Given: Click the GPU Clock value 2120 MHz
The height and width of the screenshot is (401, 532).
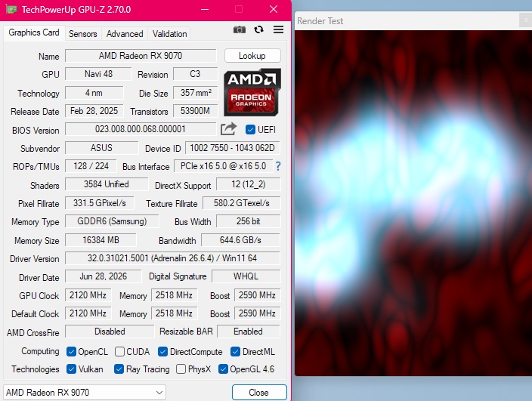Looking at the screenshot, I should click(88, 295).
